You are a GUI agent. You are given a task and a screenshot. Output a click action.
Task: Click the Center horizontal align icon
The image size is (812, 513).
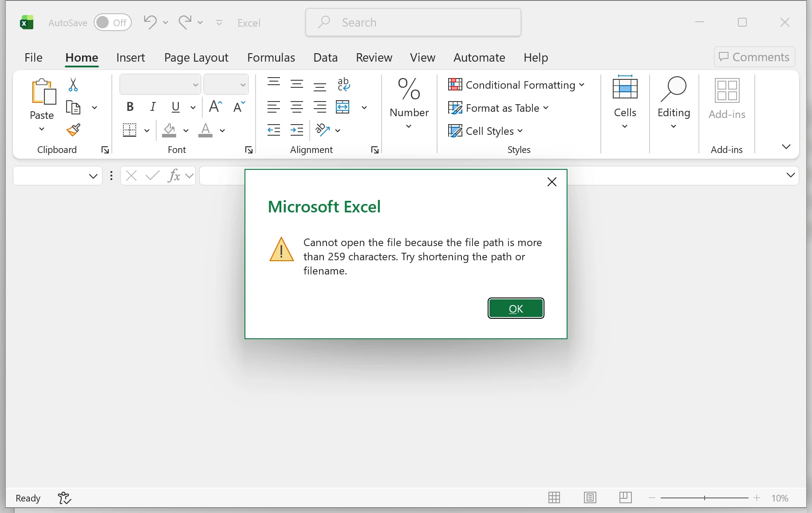[x=297, y=107]
